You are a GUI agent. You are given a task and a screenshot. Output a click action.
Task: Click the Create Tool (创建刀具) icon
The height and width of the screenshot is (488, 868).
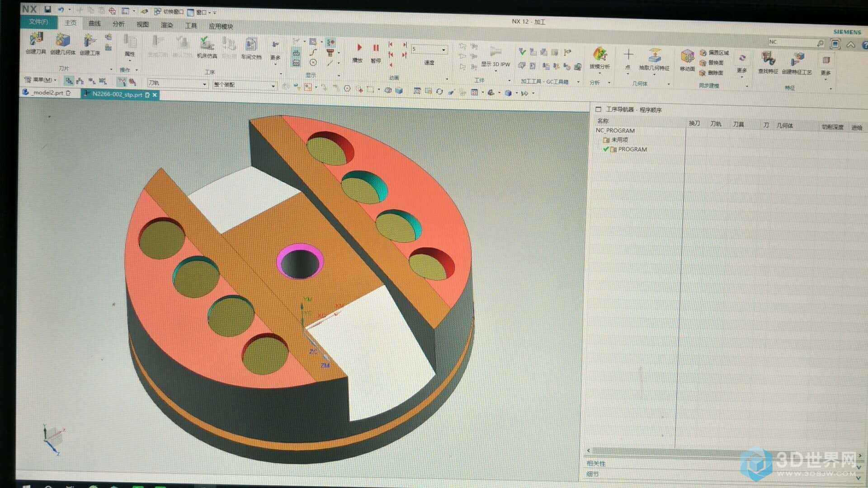tap(36, 44)
